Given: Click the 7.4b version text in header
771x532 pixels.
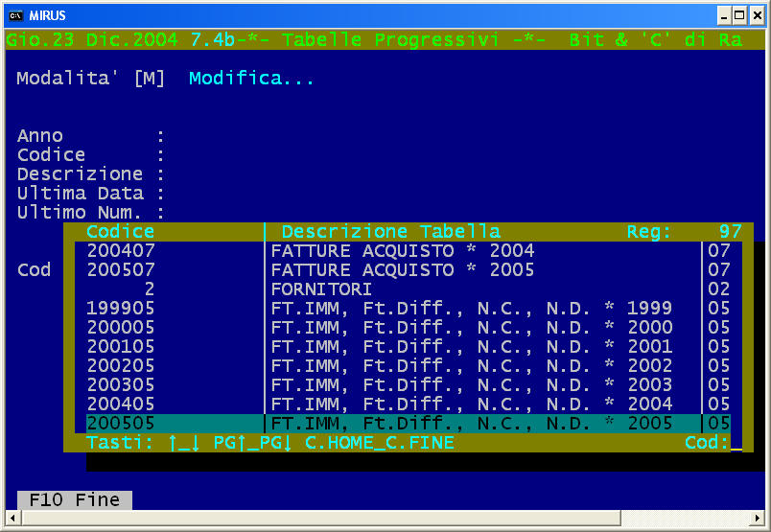Looking at the screenshot, I should point(213,39).
